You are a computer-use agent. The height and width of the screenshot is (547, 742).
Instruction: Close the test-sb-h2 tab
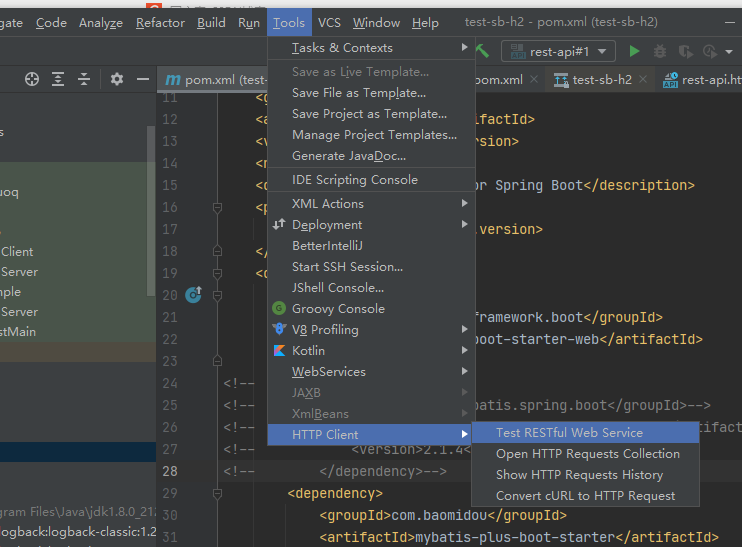pyautogui.click(x=643, y=79)
